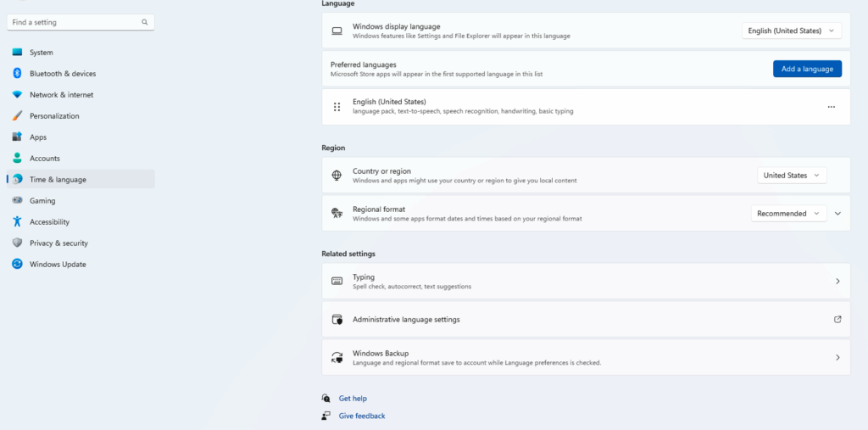
Task: Click the Accessibility figure icon
Action: coord(17,221)
